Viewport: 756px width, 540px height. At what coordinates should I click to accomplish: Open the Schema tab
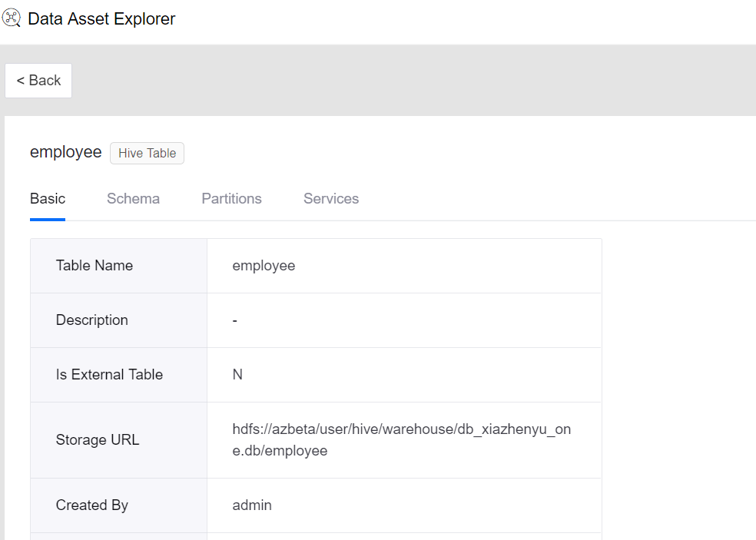coord(133,199)
